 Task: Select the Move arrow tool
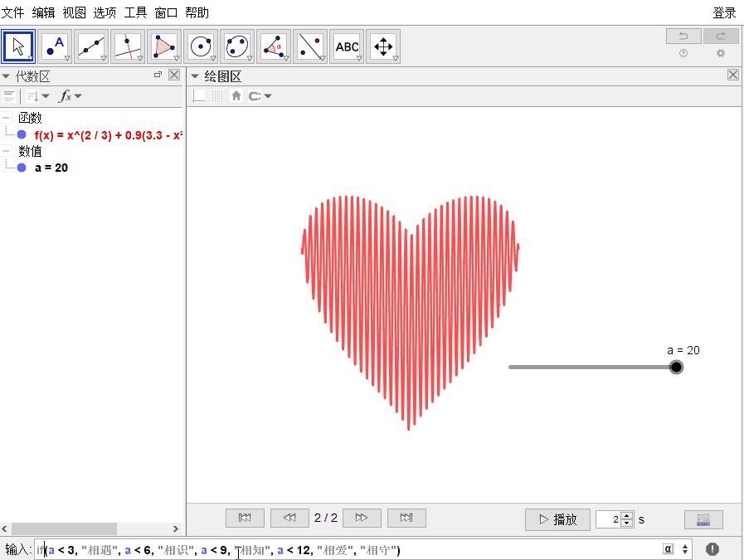[x=18, y=46]
